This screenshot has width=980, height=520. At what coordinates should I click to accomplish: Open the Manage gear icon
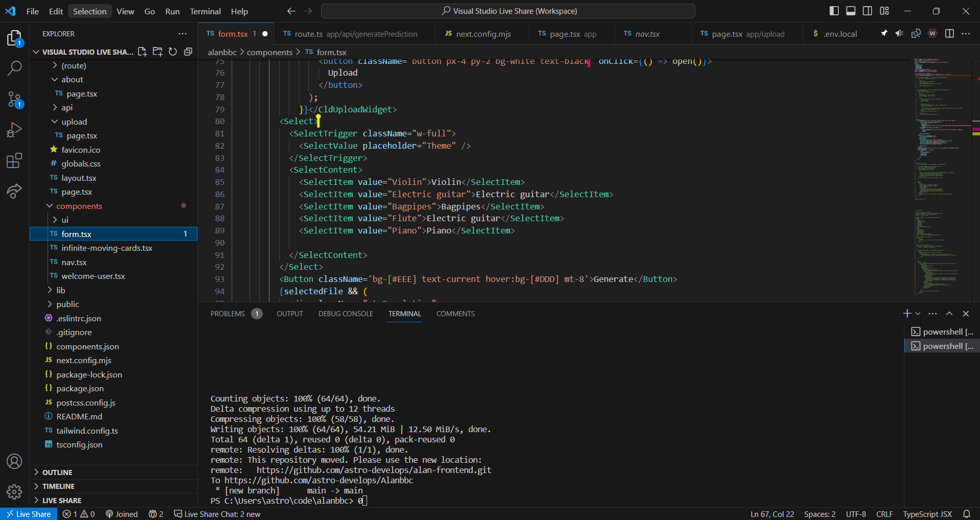(x=14, y=491)
